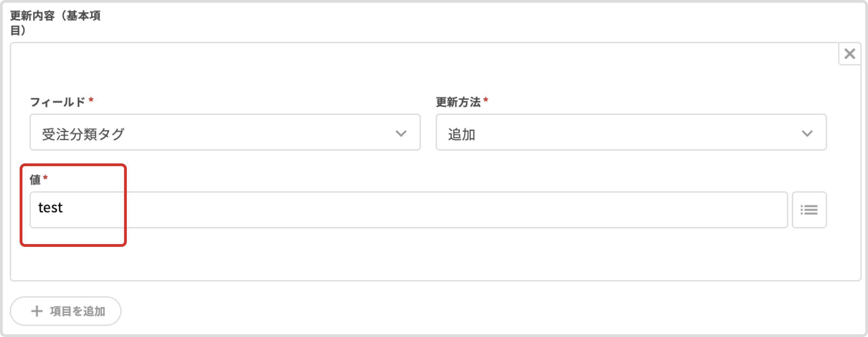Click the フィールド label
The height and width of the screenshot is (337, 868).
click(x=57, y=102)
